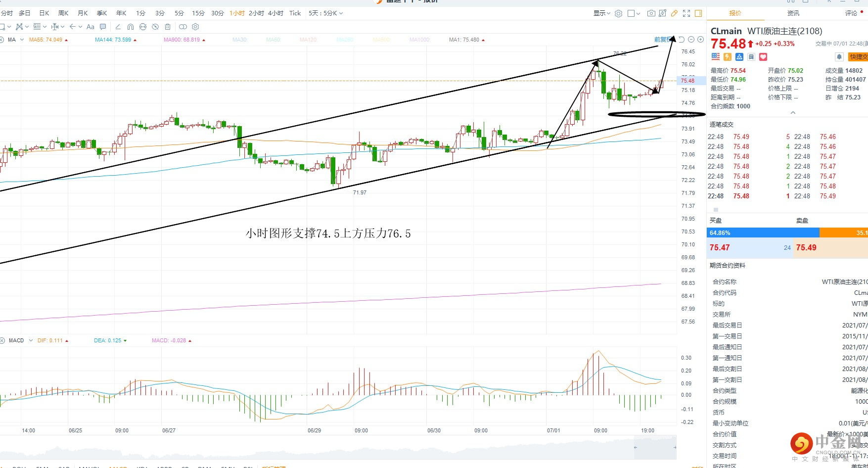Zoom out the chart with minus
868x468 pixels.
point(691,40)
